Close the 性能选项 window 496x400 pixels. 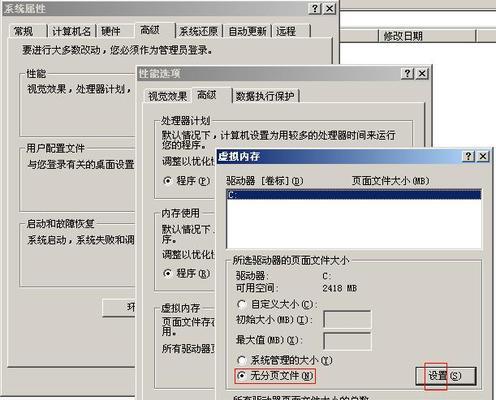pyautogui.click(x=422, y=73)
